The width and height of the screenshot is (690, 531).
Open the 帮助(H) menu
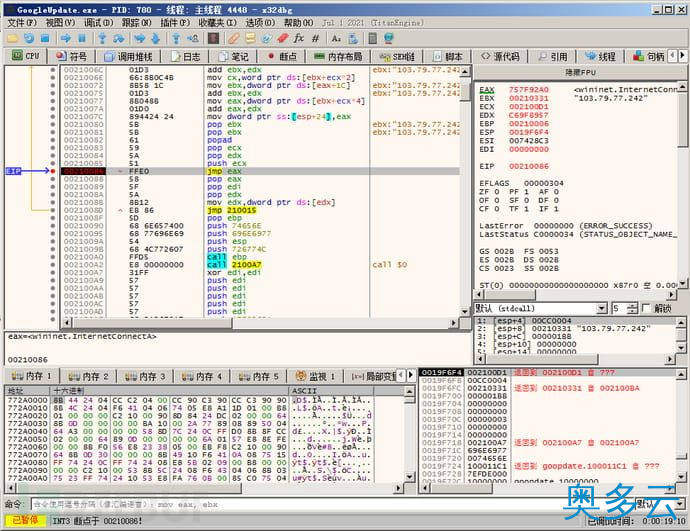[298, 22]
